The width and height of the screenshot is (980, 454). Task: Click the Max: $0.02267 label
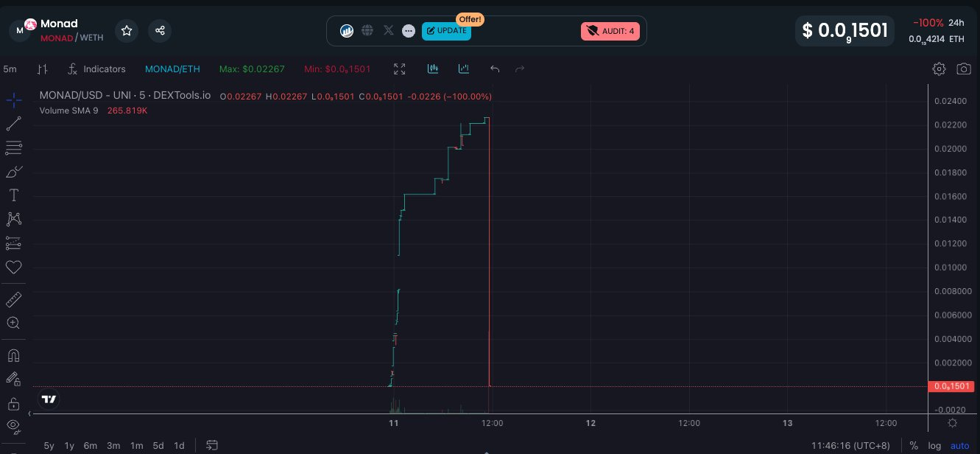point(252,69)
